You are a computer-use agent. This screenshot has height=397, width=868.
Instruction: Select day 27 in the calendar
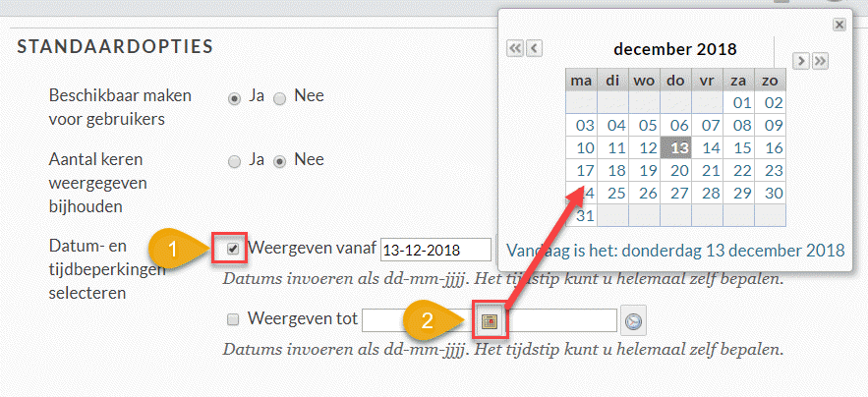pos(675,194)
